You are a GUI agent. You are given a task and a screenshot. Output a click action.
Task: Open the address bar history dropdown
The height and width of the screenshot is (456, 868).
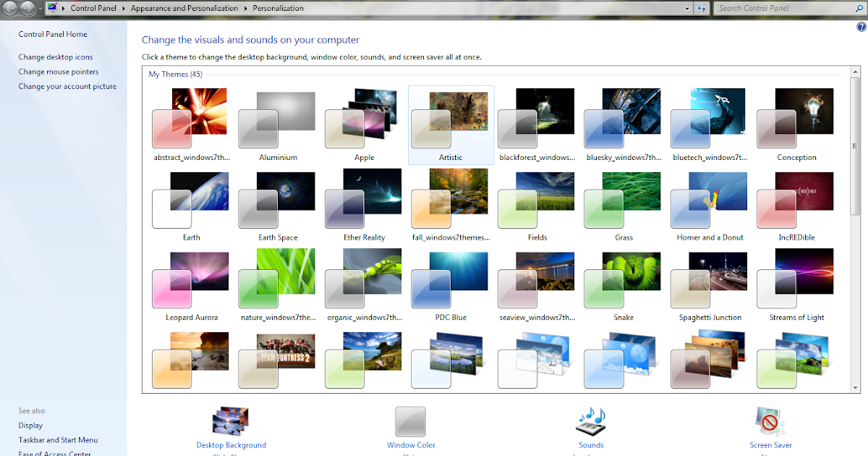tap(688, 8)
